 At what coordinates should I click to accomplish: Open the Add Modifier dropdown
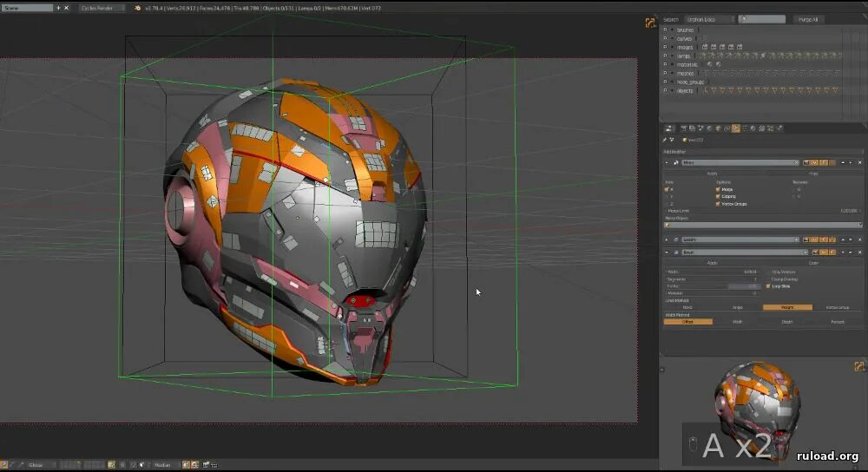763,152
